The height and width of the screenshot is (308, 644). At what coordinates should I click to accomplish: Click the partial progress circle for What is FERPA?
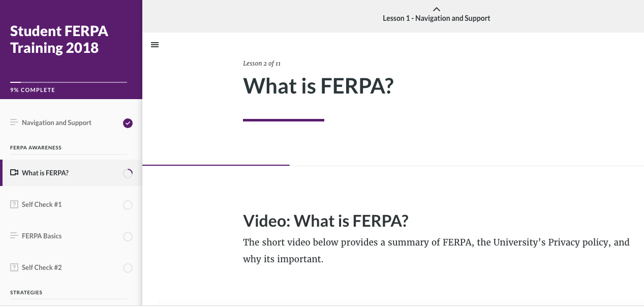pyautogui.click(x=128, y=173)
